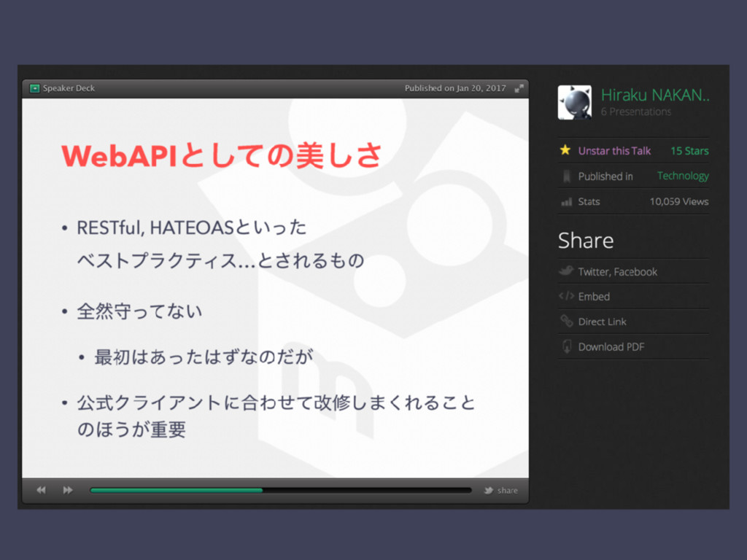Share via Twitter, Facebook
This screenshot has width=747, height=560.
pyautogui.click(x=617, y=272)
